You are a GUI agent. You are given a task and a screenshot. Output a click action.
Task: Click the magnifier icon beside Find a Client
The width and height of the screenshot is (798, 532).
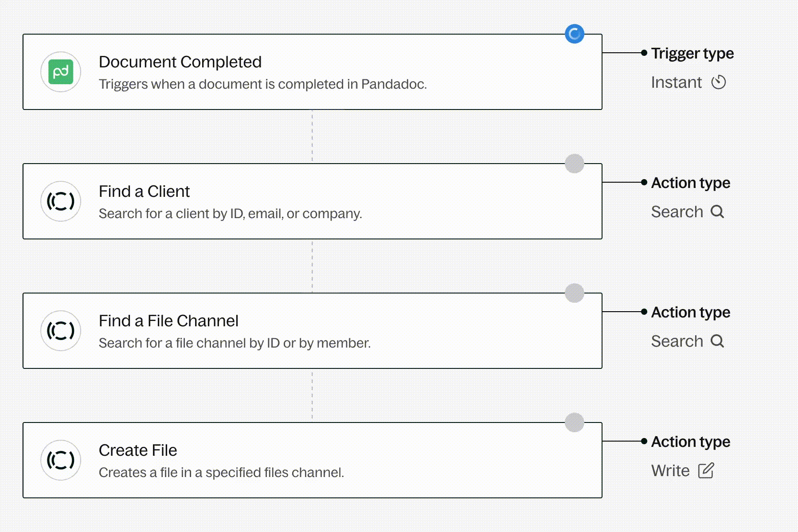(717, 212)
